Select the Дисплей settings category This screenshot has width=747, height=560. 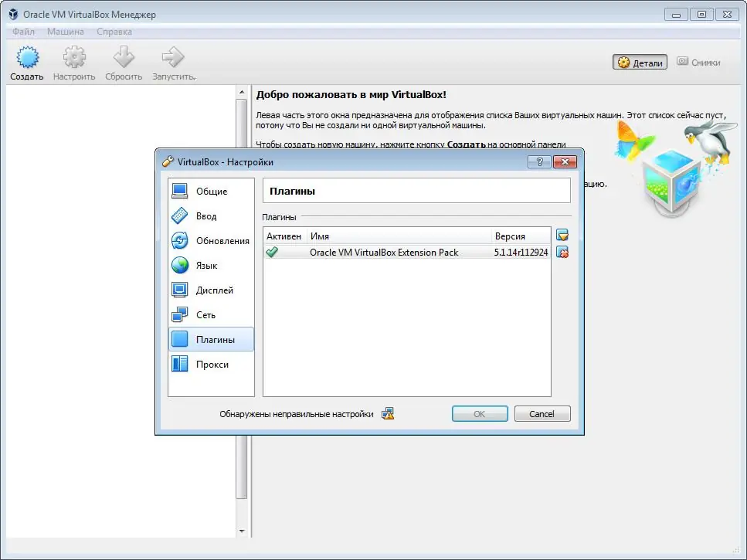pyautogui.click(x=211, y=290)
